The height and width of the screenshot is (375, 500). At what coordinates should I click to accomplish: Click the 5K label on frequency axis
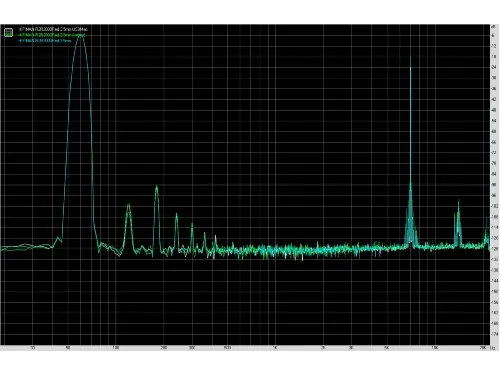coord(386,348)
